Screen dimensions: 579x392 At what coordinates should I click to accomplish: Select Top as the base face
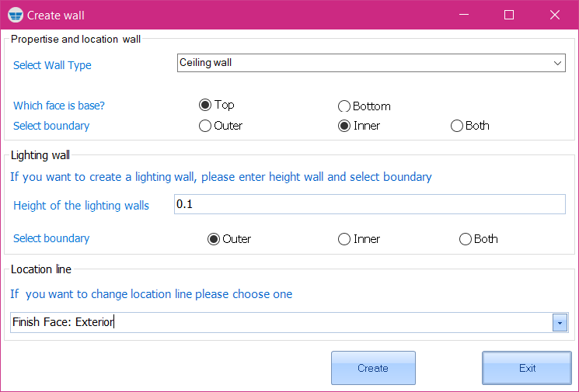point(205,106)
